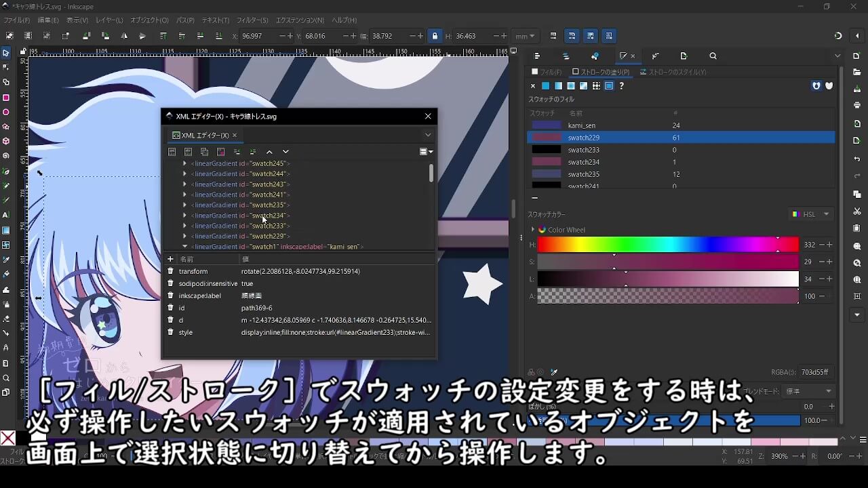Expand the swatch234 linearGradient node
Screen dimensions: 868x488
coord(184,216)
